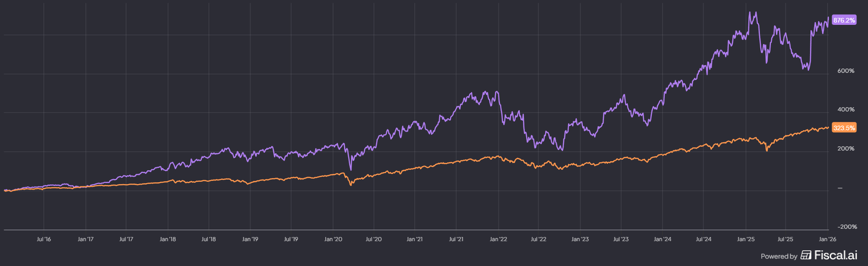
Task: Click the Jan '26 x-axis label
Action: pyautogui.click(x=828, y=239)
